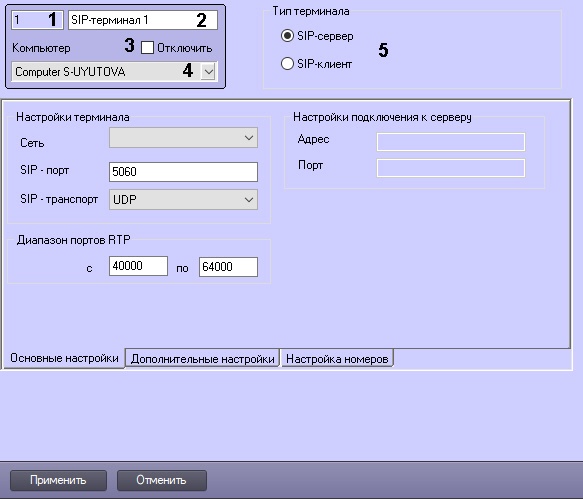Image resolution: width=583 pixels, height=499 pixels.
Task: Expand the Сеть network dropdown
Action: coord(183,138)
